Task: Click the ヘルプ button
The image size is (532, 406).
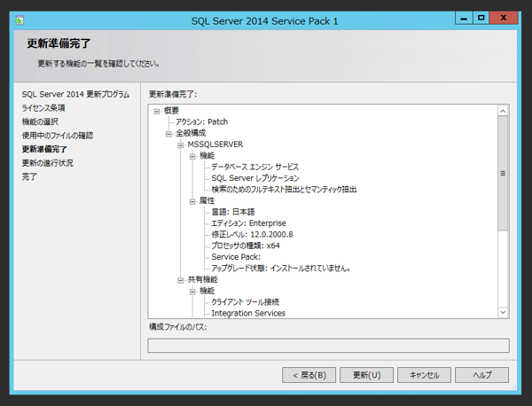Action: click(481, 375)
